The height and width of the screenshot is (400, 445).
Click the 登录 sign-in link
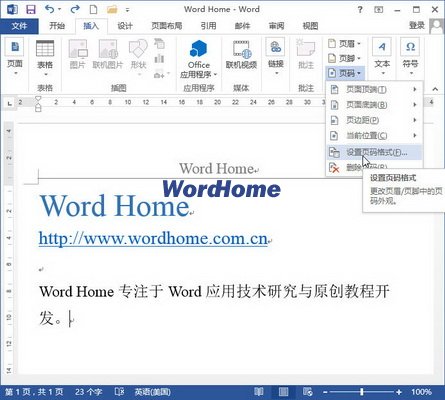click(417, 25)
